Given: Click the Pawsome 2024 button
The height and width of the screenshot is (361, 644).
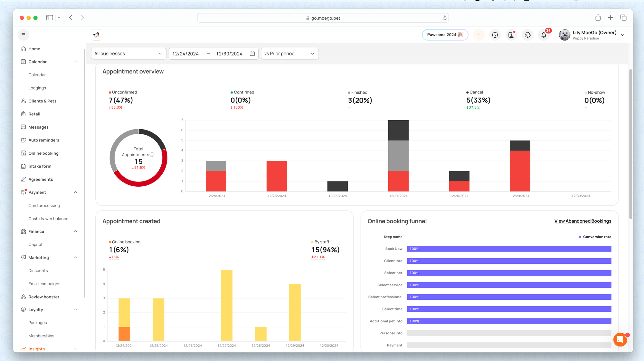Looking at the screenshot, I should point(445,35).
